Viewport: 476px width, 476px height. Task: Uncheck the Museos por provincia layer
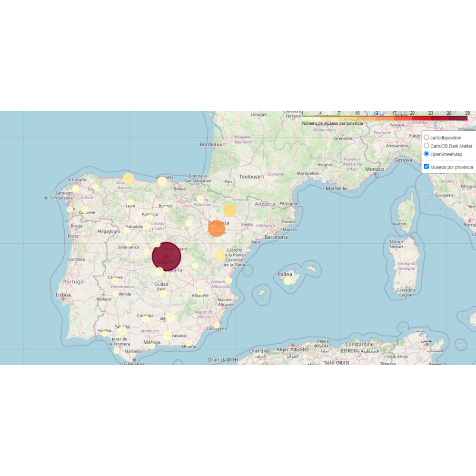[x=426, y=167]
